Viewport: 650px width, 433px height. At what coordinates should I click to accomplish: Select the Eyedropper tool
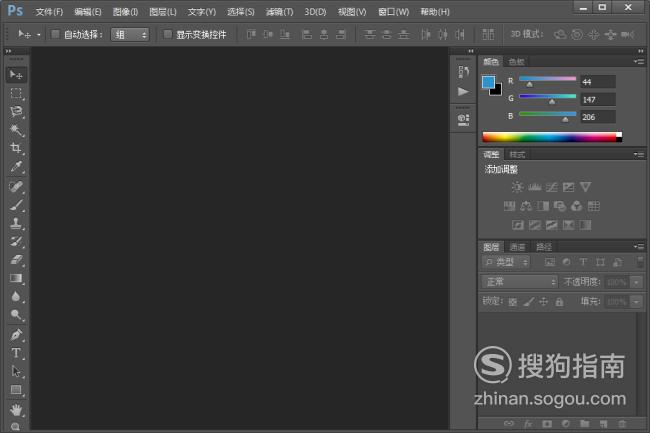point(16,167)
